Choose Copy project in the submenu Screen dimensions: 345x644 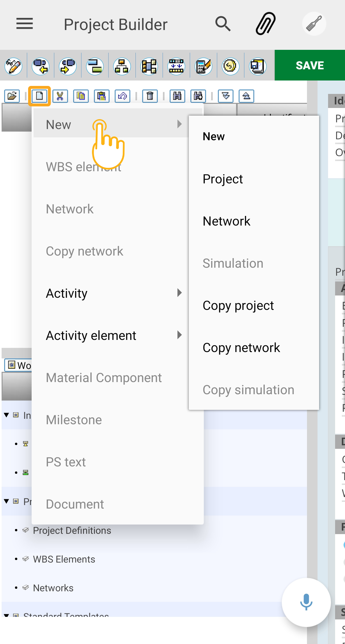click(x=238, y=305)
